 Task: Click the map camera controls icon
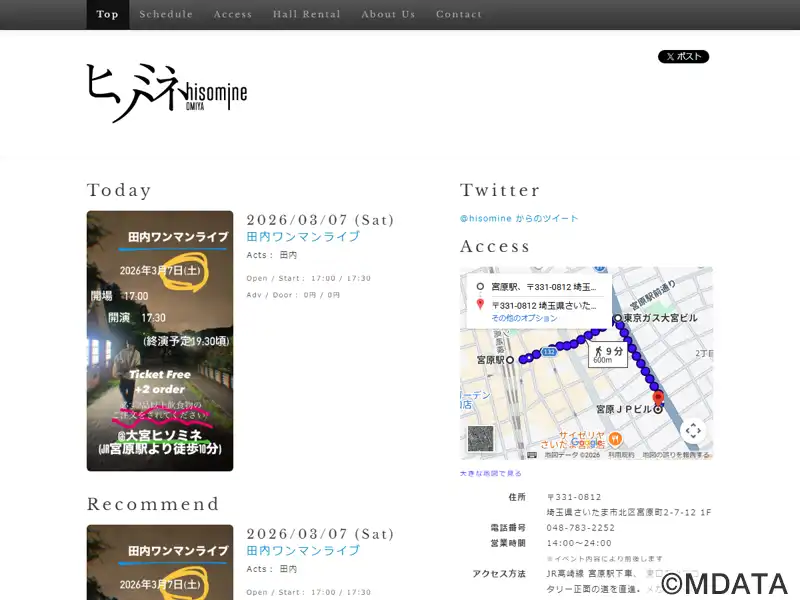point(693,431)
